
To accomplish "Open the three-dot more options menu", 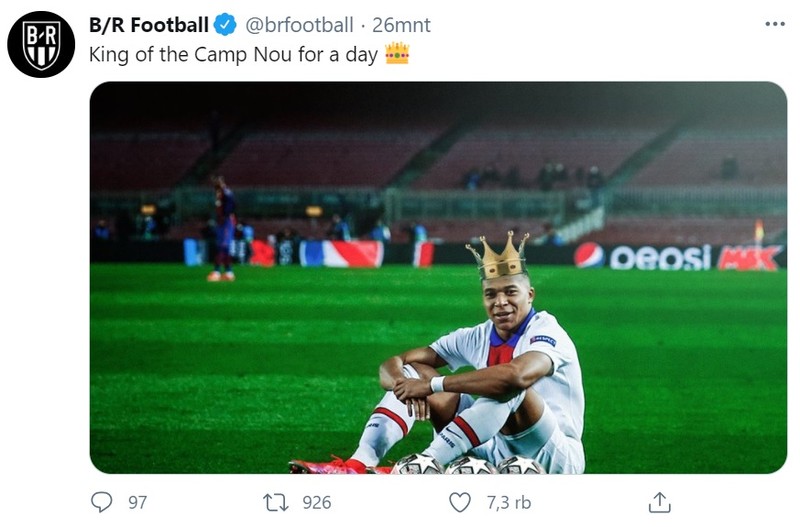I will [774, 24].
